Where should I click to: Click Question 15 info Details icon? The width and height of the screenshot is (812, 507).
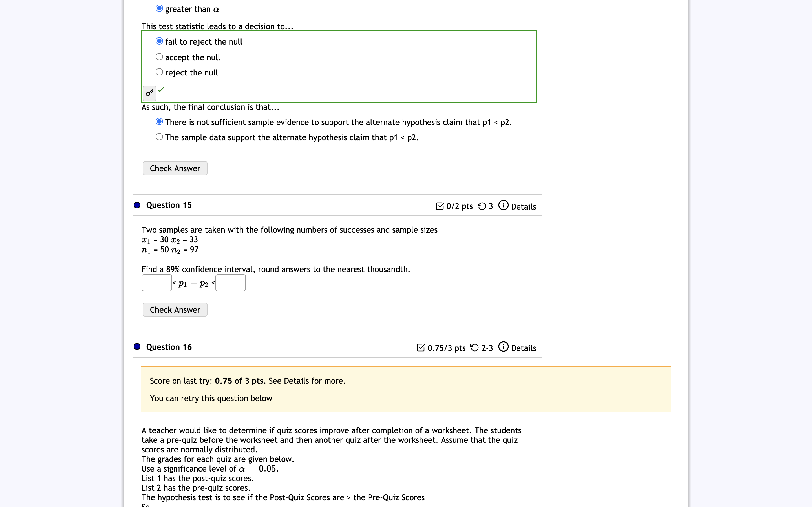point(503,205)
